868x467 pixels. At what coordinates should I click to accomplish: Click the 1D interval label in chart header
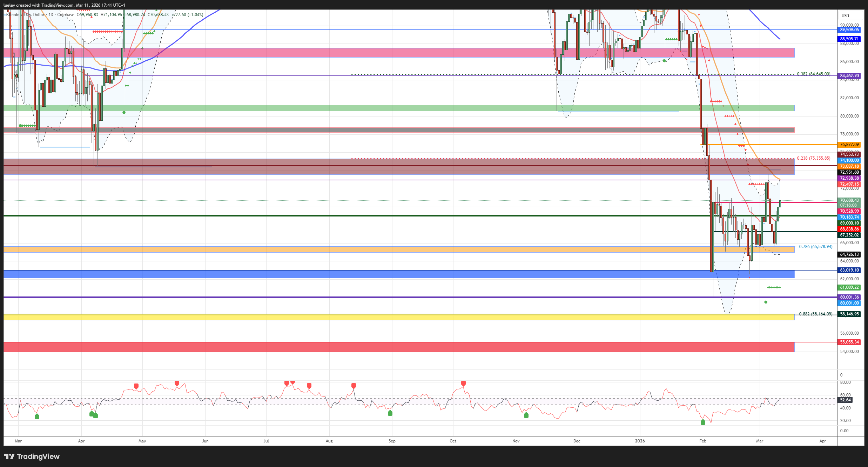[51, 15]
